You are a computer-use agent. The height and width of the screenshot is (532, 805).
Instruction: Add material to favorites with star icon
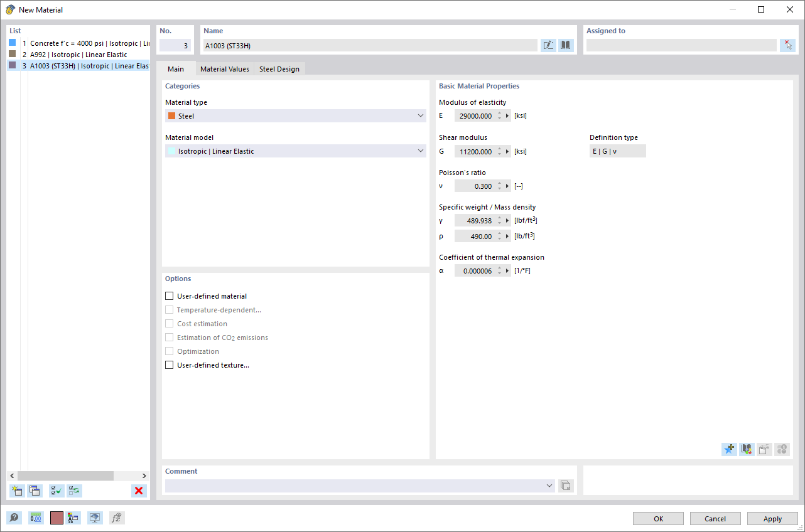pyautogui.click(x=729, y=449)
